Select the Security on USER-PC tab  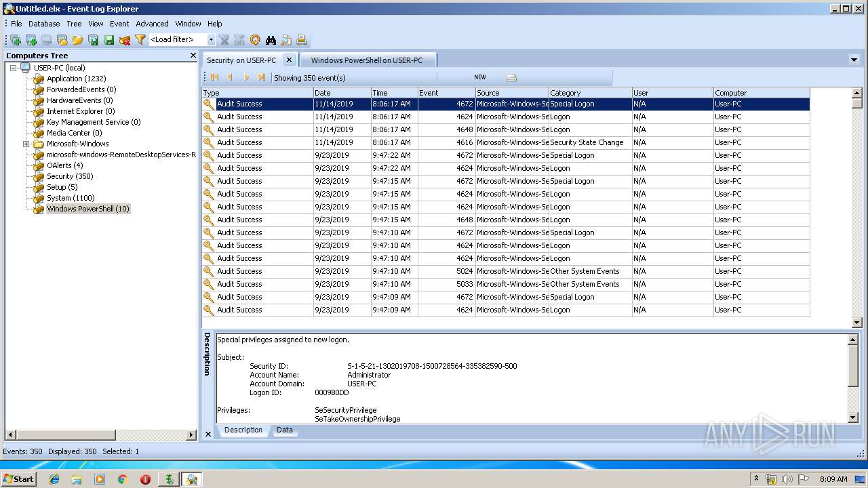click(241, 60)
